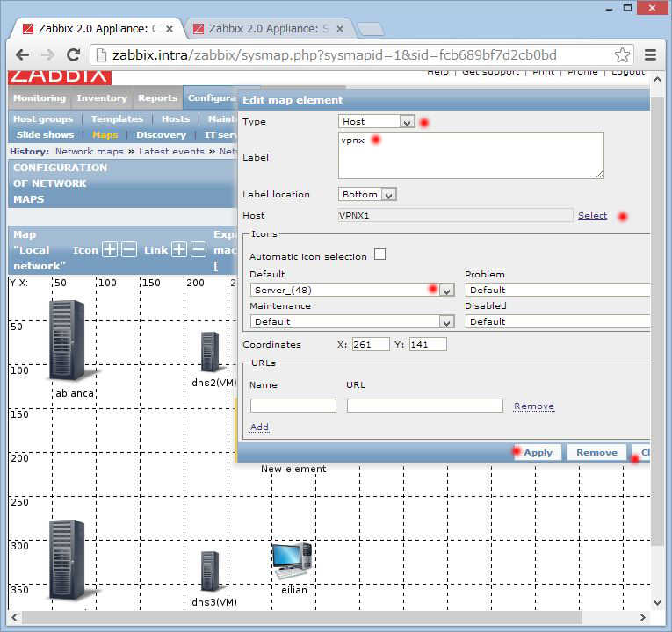Go to Hosts submenu
Screen dimensions: 672x632
[176, 119]
